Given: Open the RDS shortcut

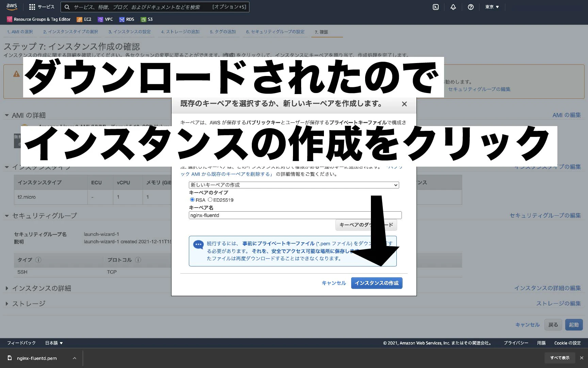Looking at the screenshot, I should (x=127, y=19).
